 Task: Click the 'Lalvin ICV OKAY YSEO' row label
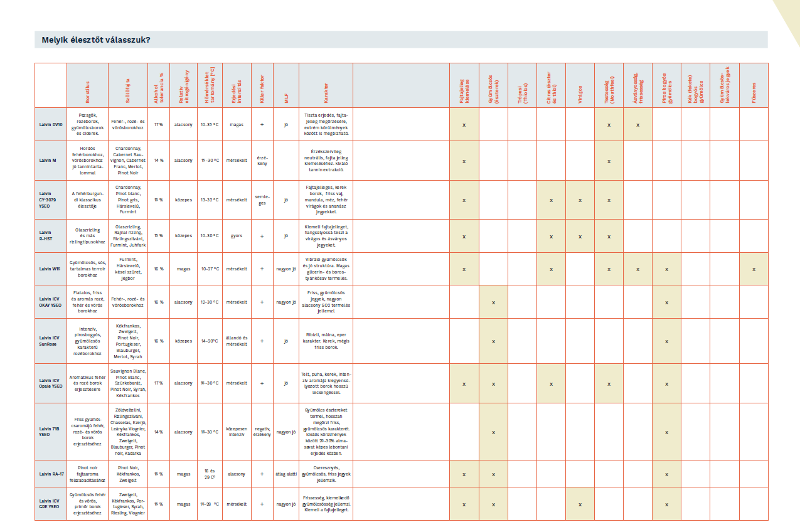(51, 302)
